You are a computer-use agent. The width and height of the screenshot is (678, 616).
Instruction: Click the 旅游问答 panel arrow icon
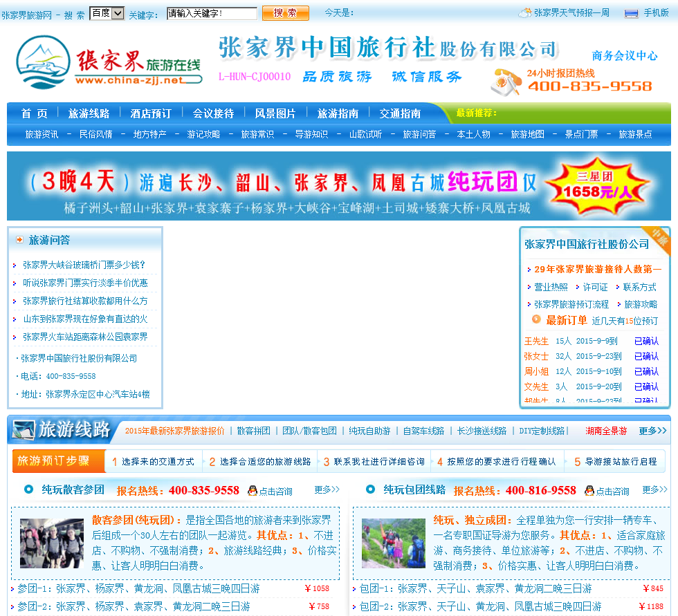[x=19, y=240]
